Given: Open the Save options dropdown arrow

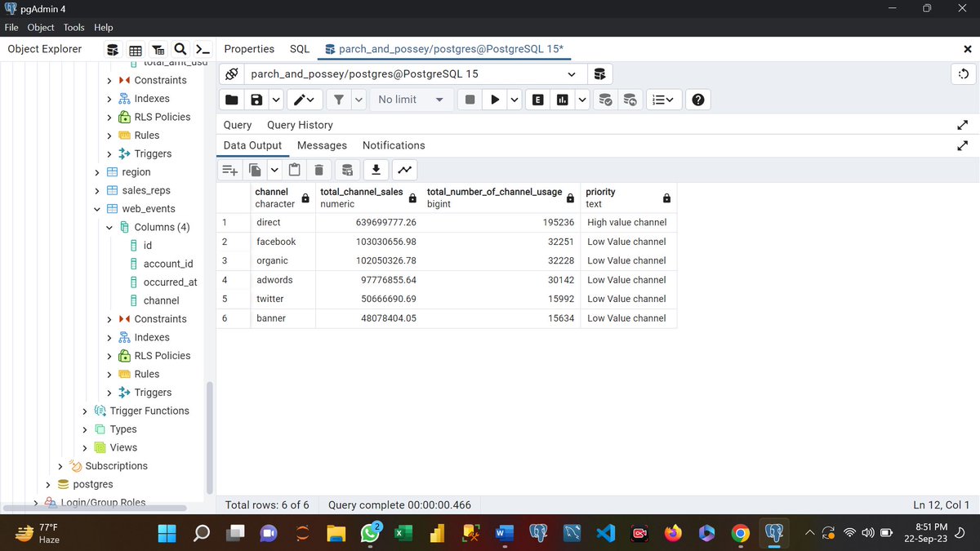Looking at the screenshot, I should tap(276, 100).
